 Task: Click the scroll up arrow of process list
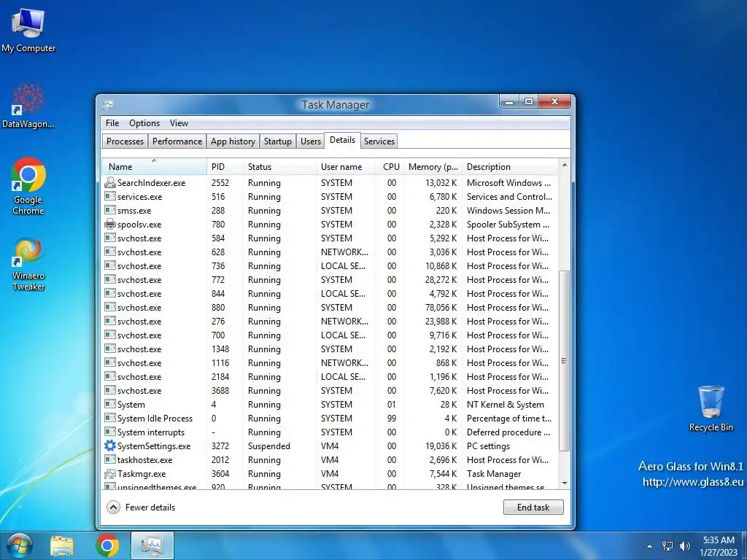tap(565, 166)
